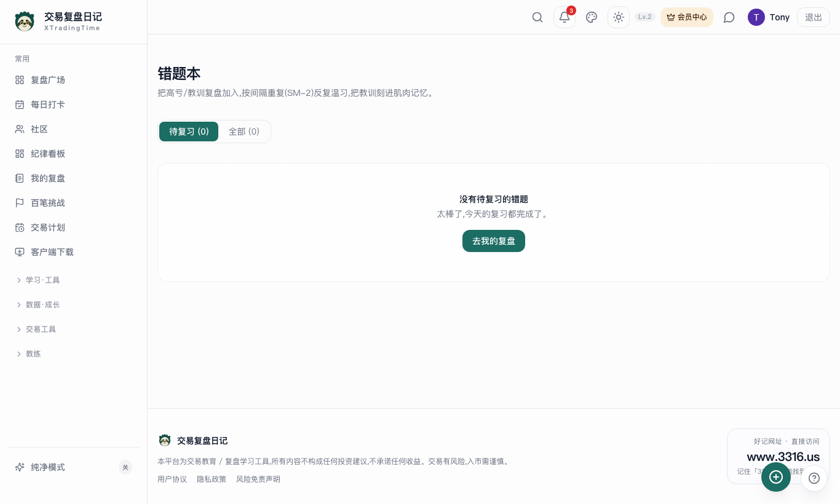
Task: Open 会员中心 member center
Action: [687, 17]
